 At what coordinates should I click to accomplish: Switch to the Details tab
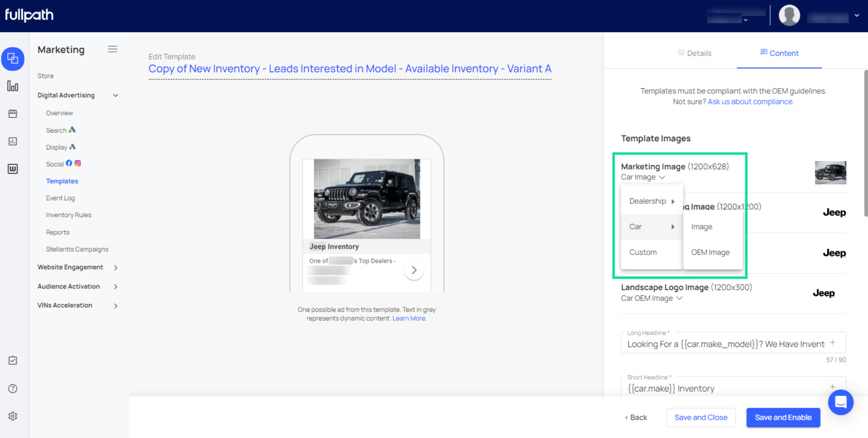(694, 53)
